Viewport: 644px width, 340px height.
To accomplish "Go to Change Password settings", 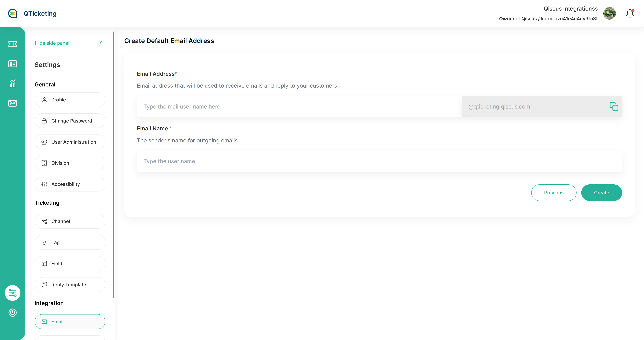I will point(70,121).
